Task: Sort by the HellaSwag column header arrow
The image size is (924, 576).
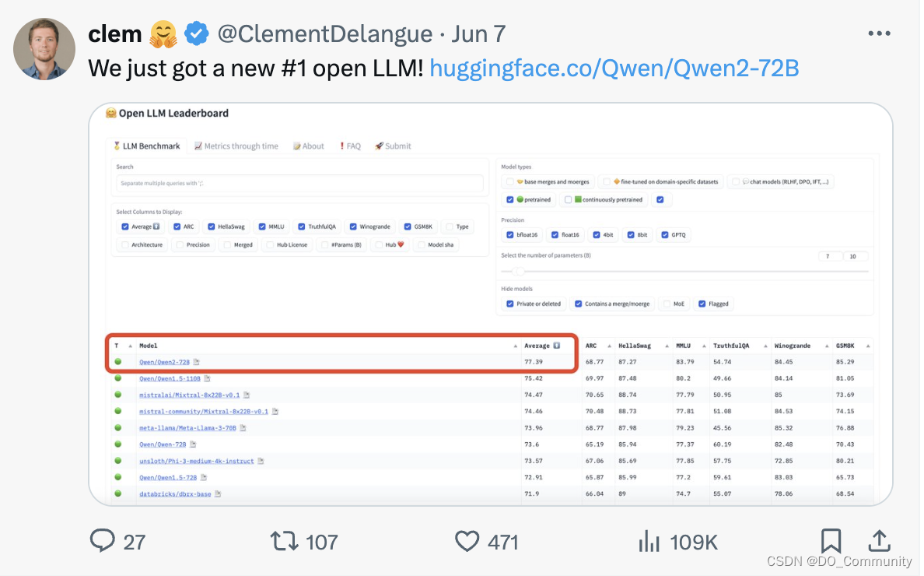Action: 667,346
